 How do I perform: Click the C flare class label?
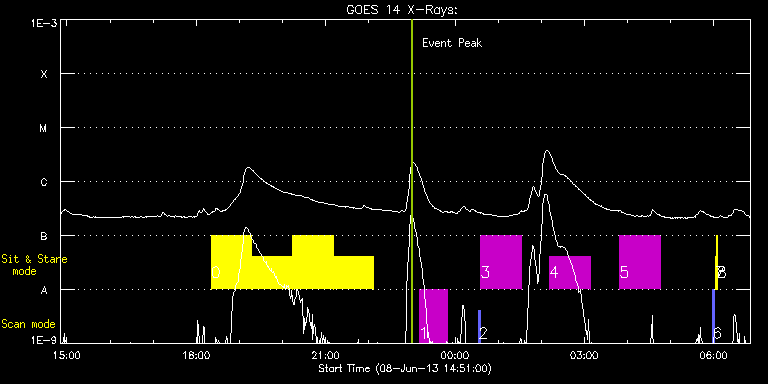(44, 182)
